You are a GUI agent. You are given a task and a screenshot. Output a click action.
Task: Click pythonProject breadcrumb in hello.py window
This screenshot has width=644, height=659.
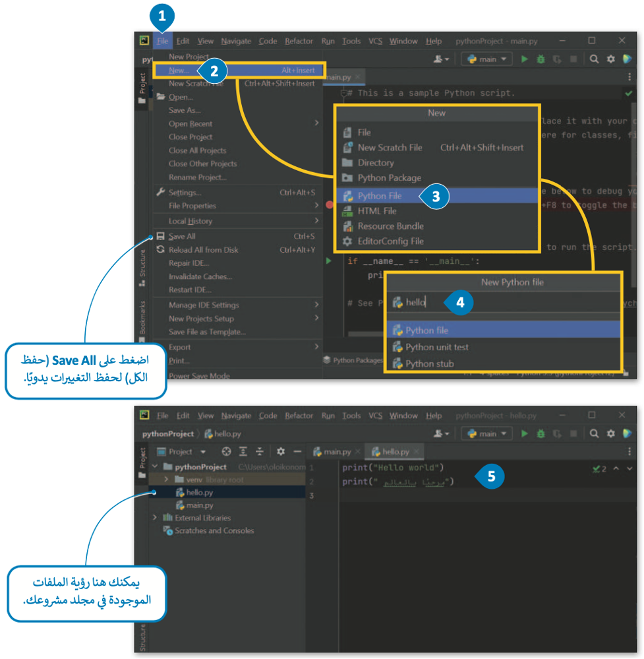(168, 434)
